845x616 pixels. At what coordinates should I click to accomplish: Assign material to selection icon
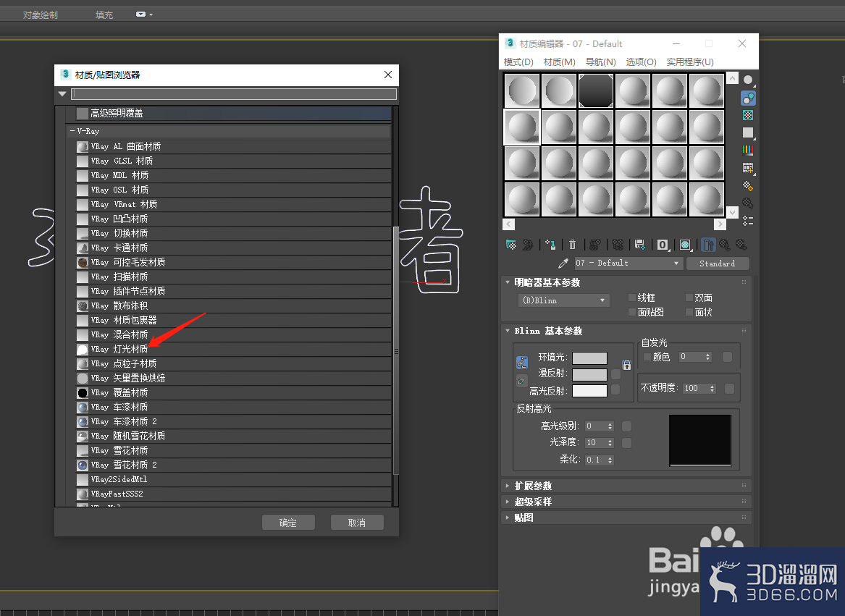550,245
